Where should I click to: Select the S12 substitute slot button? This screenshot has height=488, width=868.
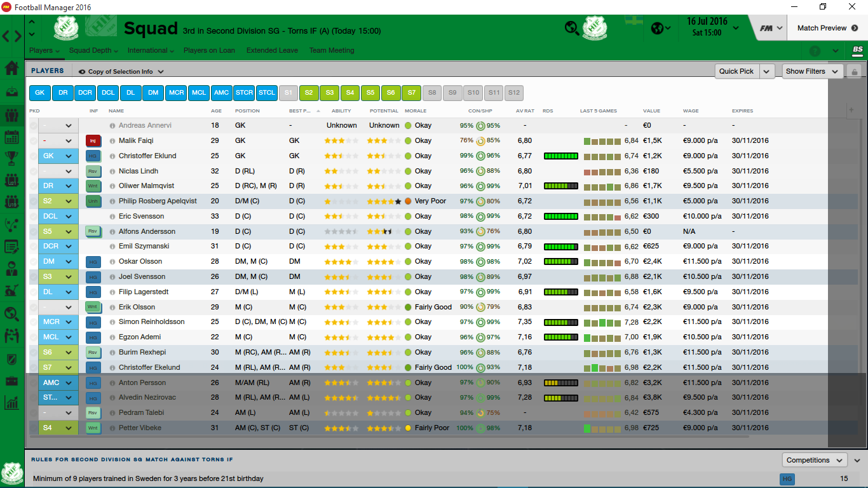514,93
